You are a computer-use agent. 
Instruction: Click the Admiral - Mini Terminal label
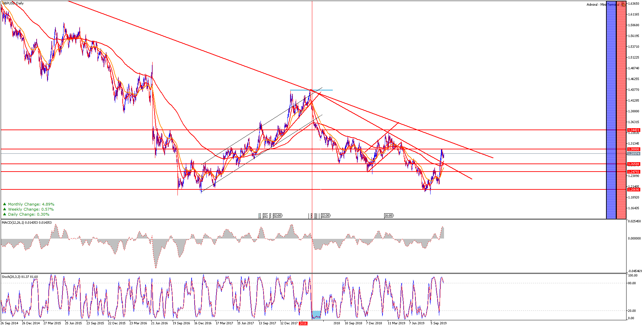point(603,5)
